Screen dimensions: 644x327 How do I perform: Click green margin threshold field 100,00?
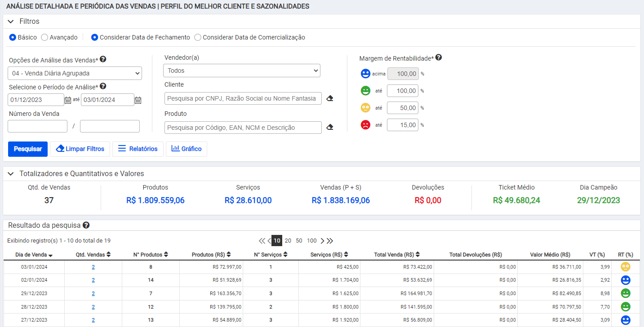[x=403, y=91]
